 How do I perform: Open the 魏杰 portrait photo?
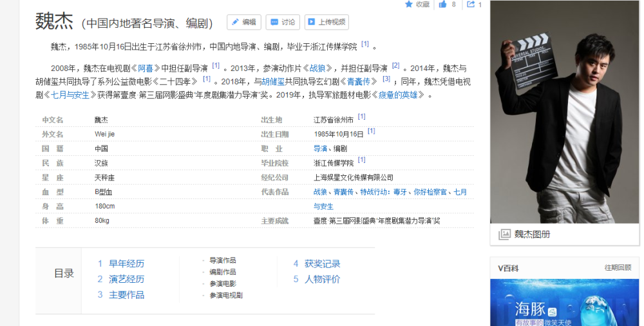point(564,112)
